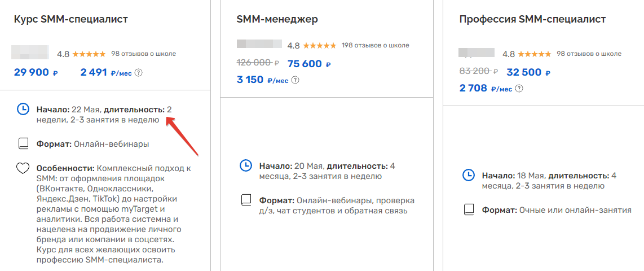View the 198 отзывов о школе link
The width and height of the screenshot is (644, 271).
(376, 45)
